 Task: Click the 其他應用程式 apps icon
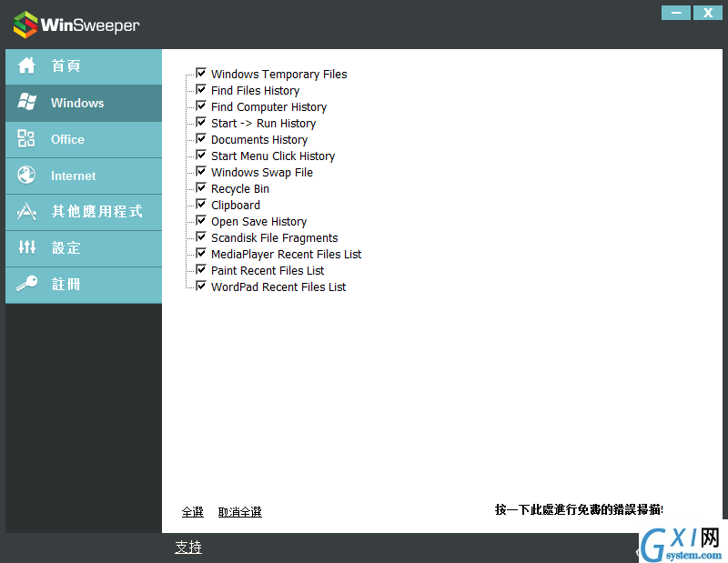pos(26,211)
